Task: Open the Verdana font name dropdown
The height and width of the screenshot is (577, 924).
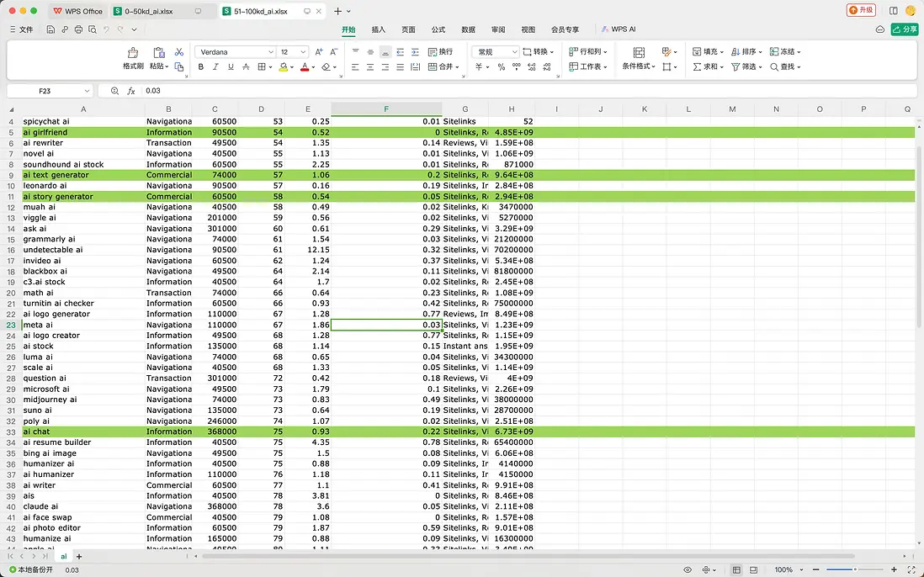Action: [270, 52]
